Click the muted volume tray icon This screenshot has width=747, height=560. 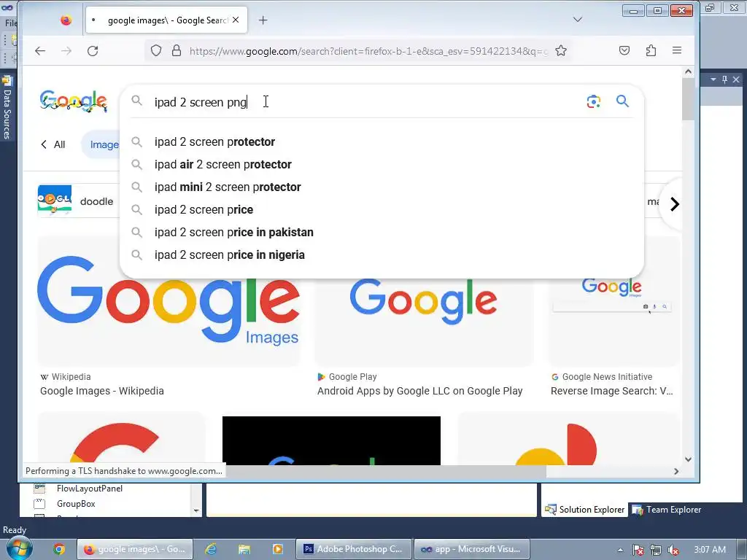[x=673, y=550]
